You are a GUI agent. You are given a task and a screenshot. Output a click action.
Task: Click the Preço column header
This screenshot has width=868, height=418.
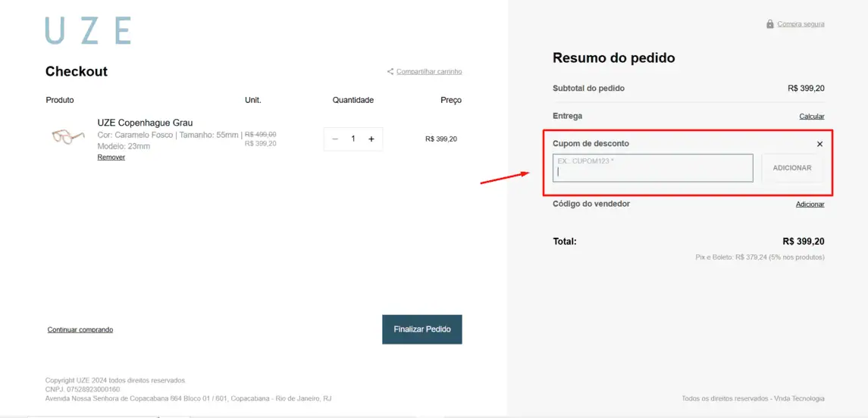tap(451, 100)
